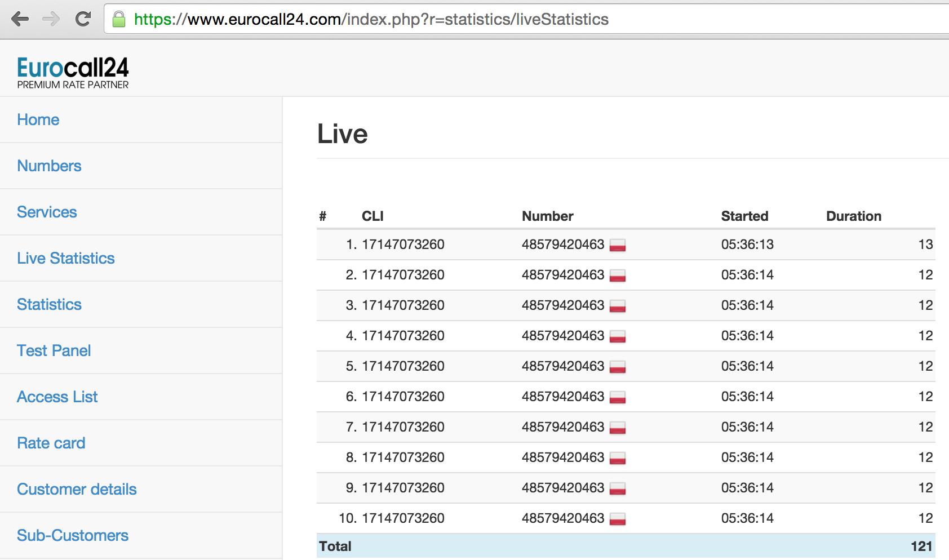The image size is (949, 560).
Task: Click the Eurocall24 logo
Action: point(73,73)
